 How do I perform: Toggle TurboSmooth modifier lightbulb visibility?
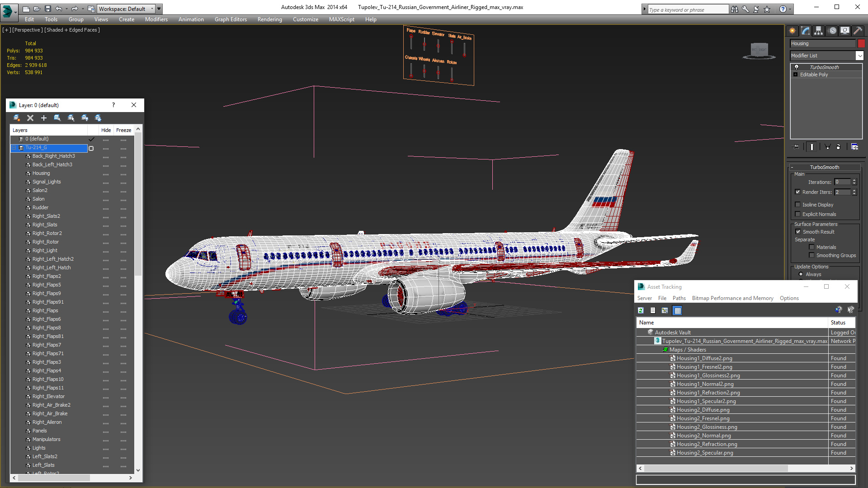coord(797,67)
